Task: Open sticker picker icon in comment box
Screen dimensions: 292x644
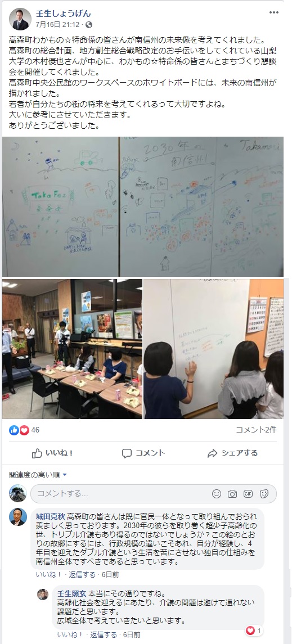Action: 264,494
